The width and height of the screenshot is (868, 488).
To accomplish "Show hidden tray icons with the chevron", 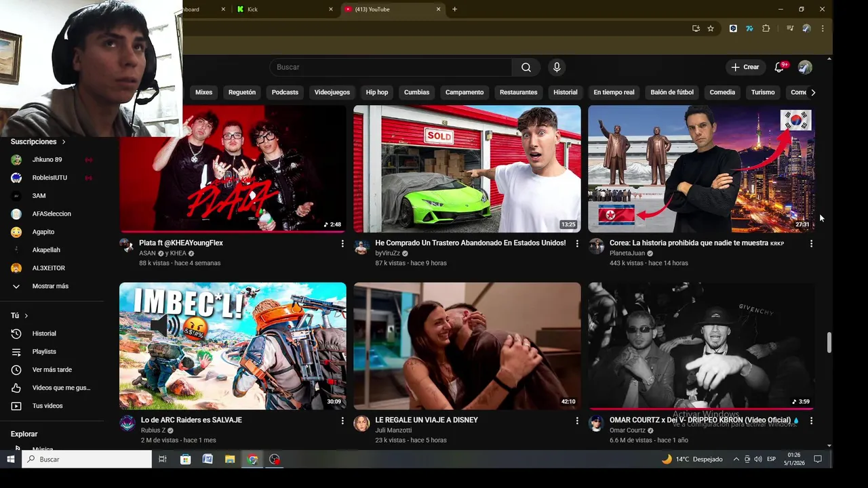I will pyautogui.click(x=736, y=460).
